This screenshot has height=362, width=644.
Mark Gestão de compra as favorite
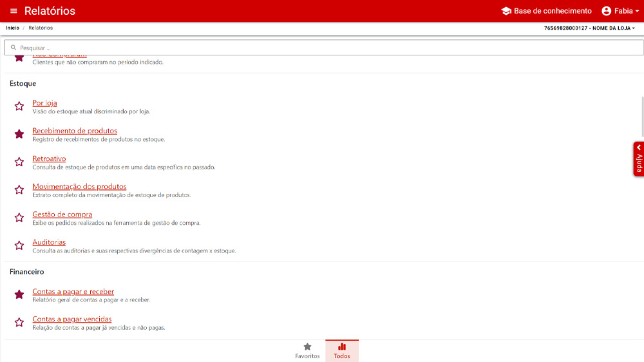tap(19, 218)
